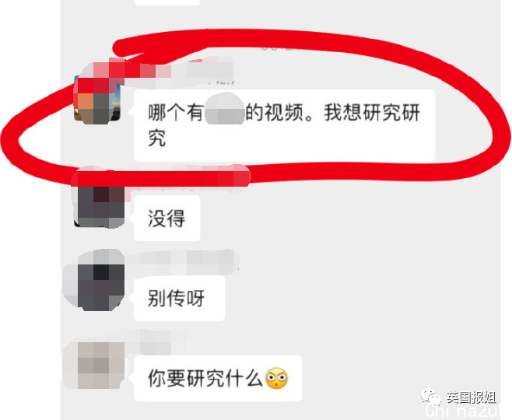Open the avatar next to 你要研究什么
The width and height of the screenshot is (512, 420).
100,366
